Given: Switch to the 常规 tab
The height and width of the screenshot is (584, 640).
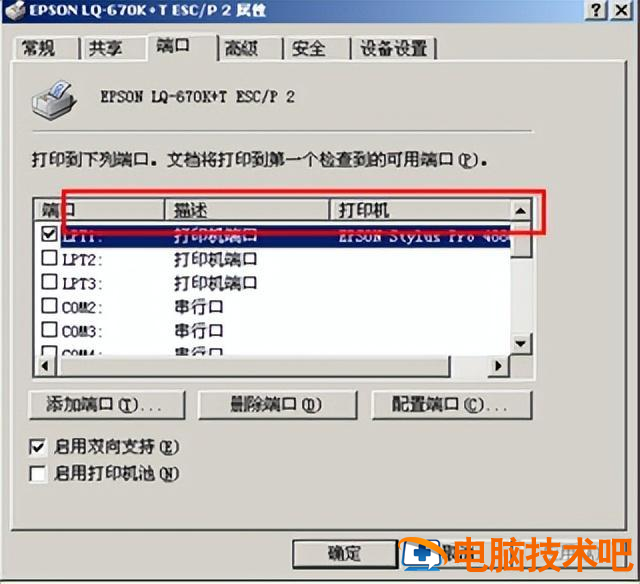Looking at the screenshot, I should pos(39,49).
